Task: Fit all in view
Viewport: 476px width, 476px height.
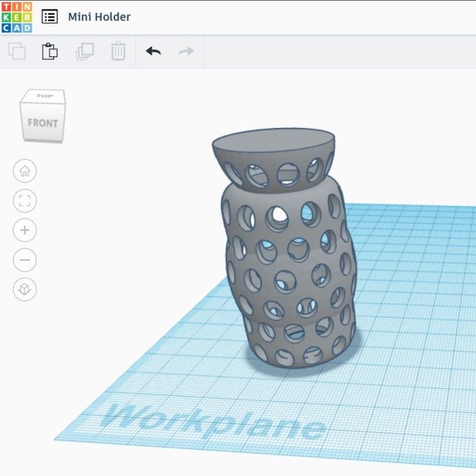Action: pyautogui.click(x=25, y=200)
